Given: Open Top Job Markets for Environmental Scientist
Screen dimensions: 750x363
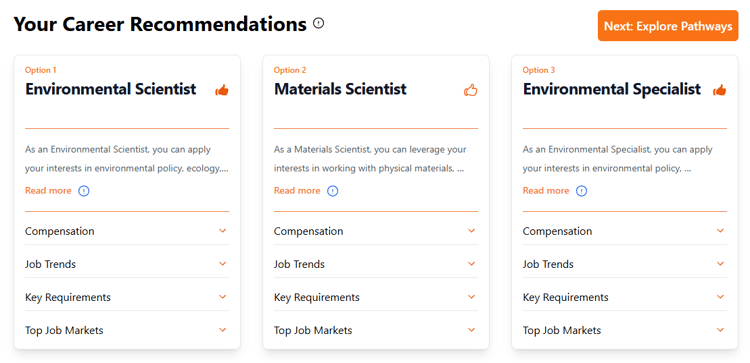Looking at the screenshot, I should [127, 330].
